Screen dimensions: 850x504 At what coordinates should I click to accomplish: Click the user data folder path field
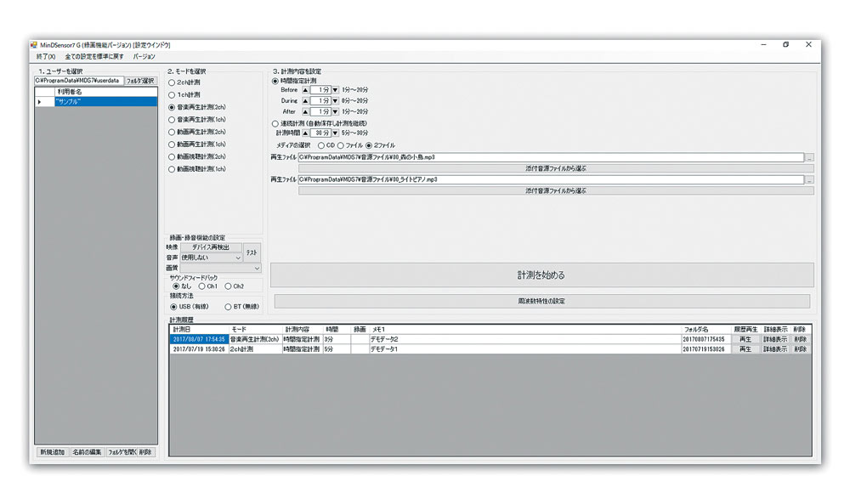78,81
